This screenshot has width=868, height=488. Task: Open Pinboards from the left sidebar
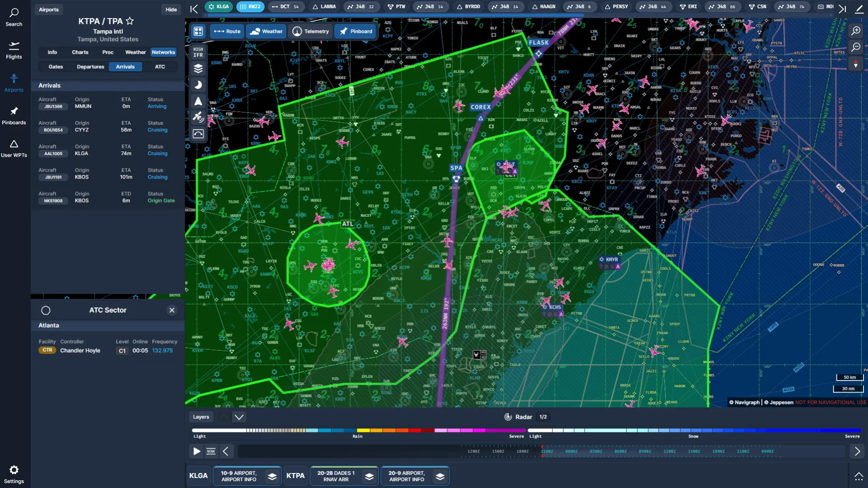coord(14,113)
